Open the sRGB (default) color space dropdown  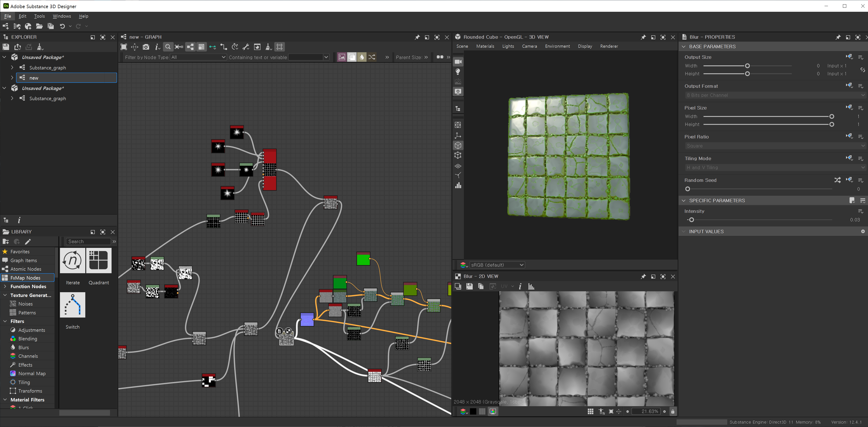click(x=497, y=265)
